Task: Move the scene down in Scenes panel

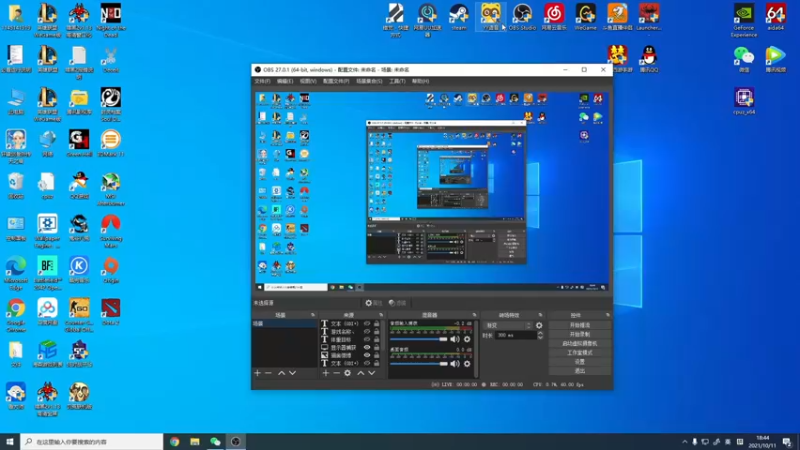Action: tap(292, 373)
